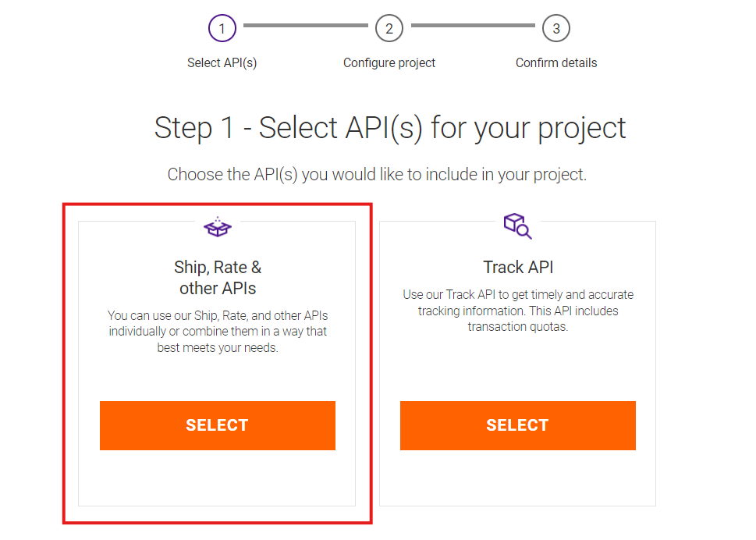The width and height of the screenshot is (756, 540).
Task: Click the step 3 circle indicator
Action: click(556, 29)
